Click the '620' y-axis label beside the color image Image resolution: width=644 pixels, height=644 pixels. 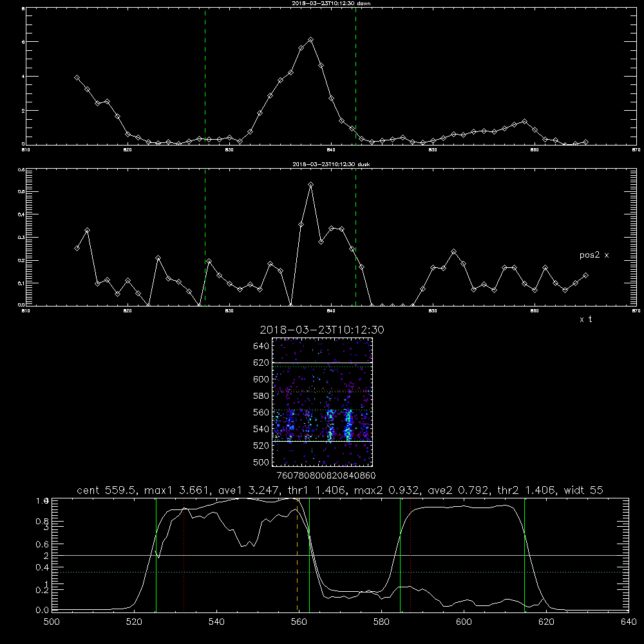coord(261,363)
